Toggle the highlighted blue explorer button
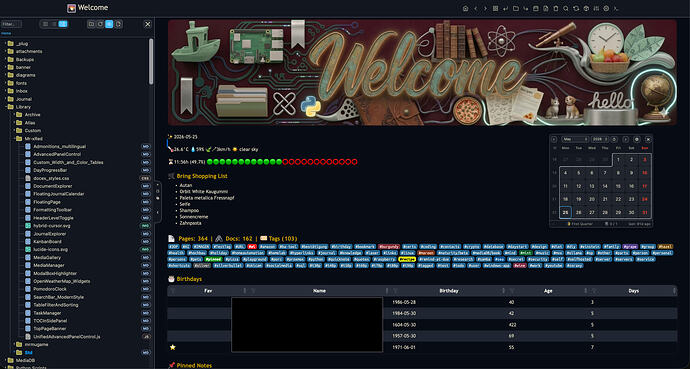Viewport: 690px width, 369px height. [x=110, y=24]
